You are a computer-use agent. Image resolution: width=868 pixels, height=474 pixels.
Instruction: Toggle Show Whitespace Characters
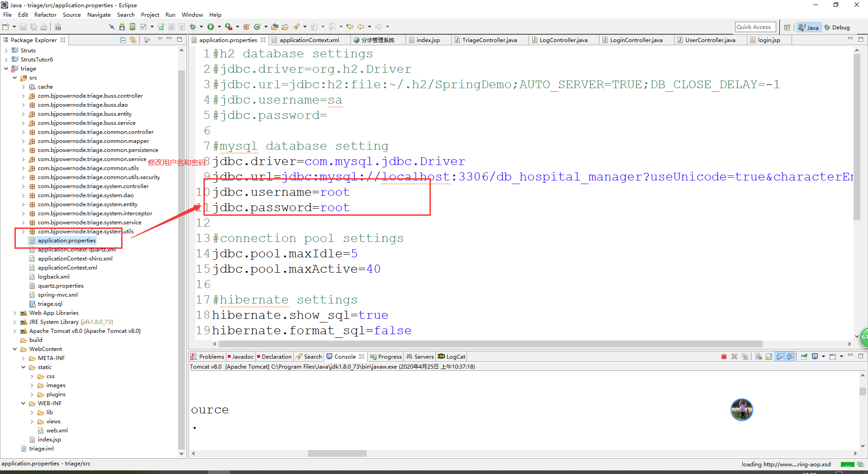[182, 27]
